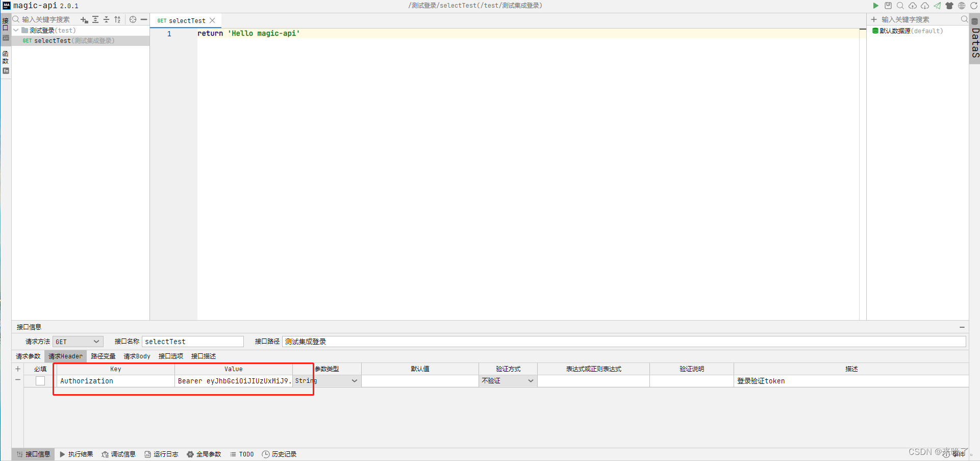Image resolution: width=980 pixels, height=461 pixels.
Task: Select selectTest item in the tree
Action: (81, 41)
